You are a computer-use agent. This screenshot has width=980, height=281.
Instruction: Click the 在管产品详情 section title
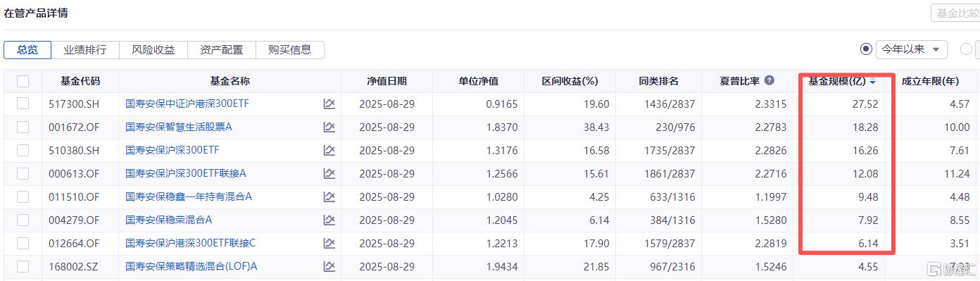[36, 13]
